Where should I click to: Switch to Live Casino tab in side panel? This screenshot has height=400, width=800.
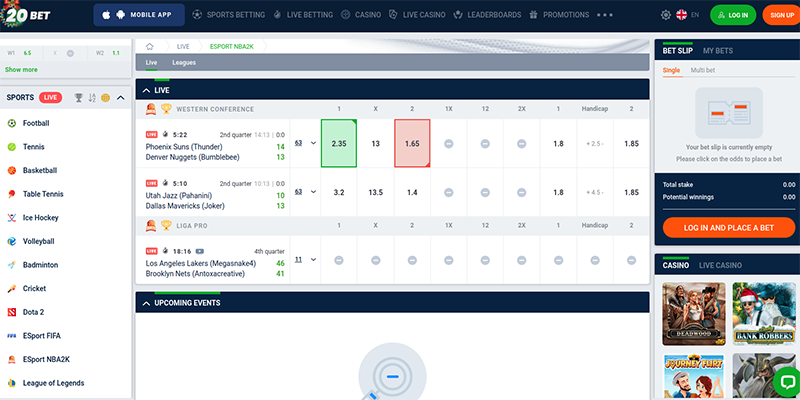[x=720, y=265]
